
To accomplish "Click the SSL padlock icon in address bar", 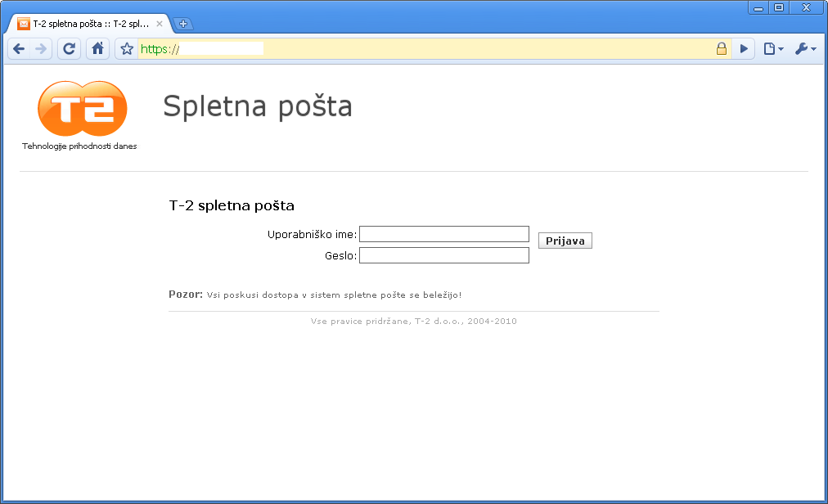I will point(722,49).
